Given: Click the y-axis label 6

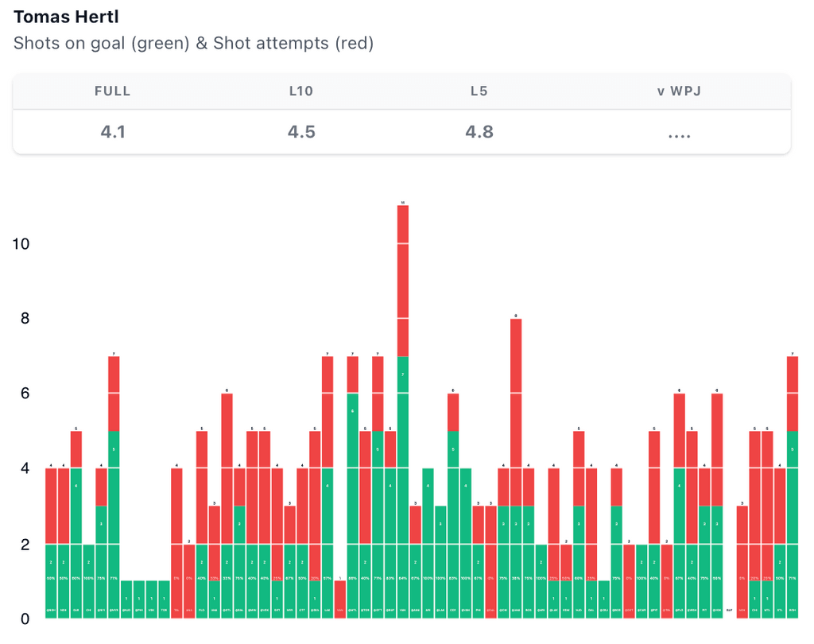Looking at the screenshot, I should click(25, 394).
